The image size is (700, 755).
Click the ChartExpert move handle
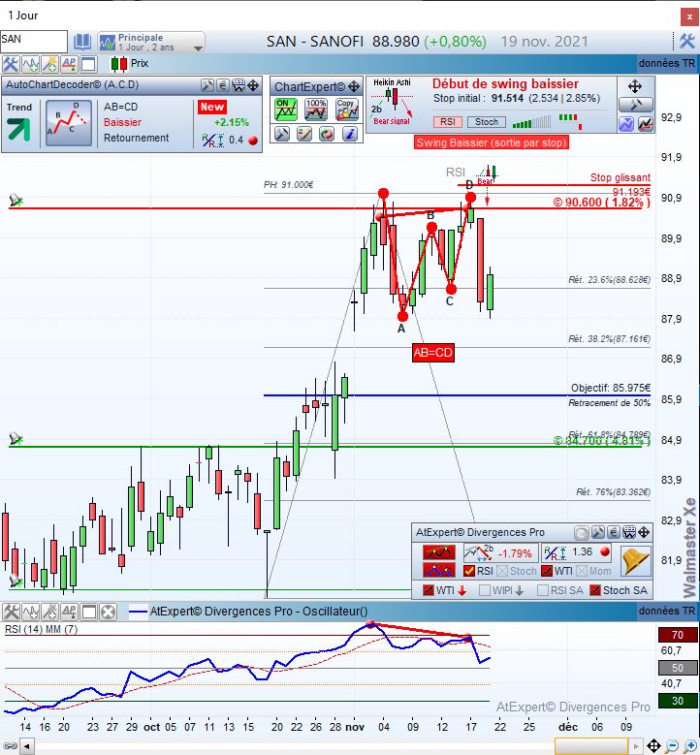pyautogui.click(x=354, y=86)
